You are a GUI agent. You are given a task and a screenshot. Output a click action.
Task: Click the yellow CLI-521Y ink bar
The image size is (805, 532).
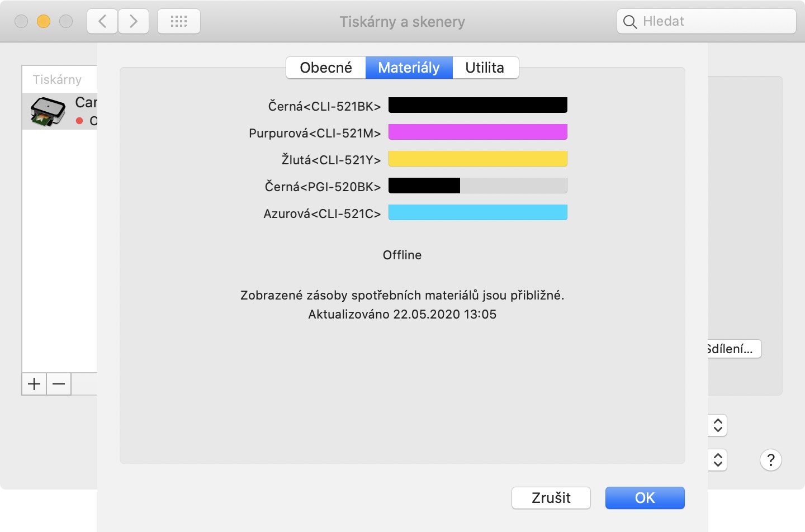(x=478, y=159)
